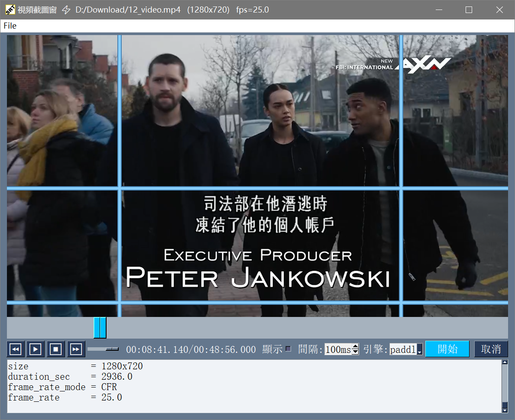Click the frame_rate 25.0 line

[65, 397]
